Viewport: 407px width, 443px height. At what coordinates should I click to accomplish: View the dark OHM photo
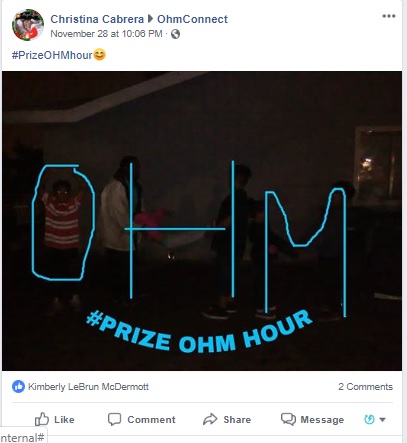202,221
